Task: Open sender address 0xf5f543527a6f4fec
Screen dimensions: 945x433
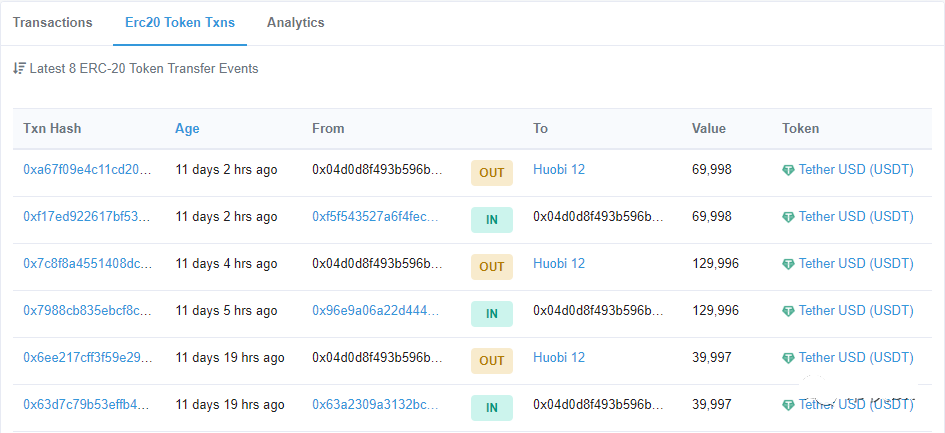Action: (x=375, y=217)
